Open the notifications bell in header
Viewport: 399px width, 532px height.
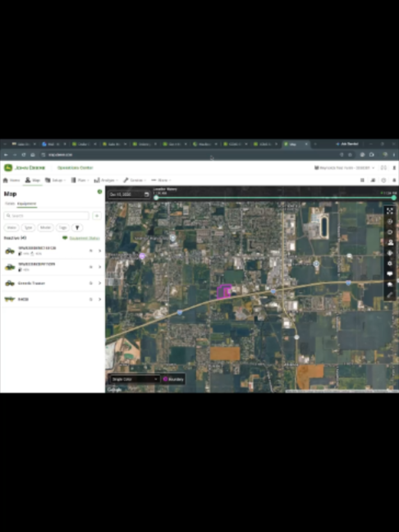pyautogui.click(x=394, y=180)
